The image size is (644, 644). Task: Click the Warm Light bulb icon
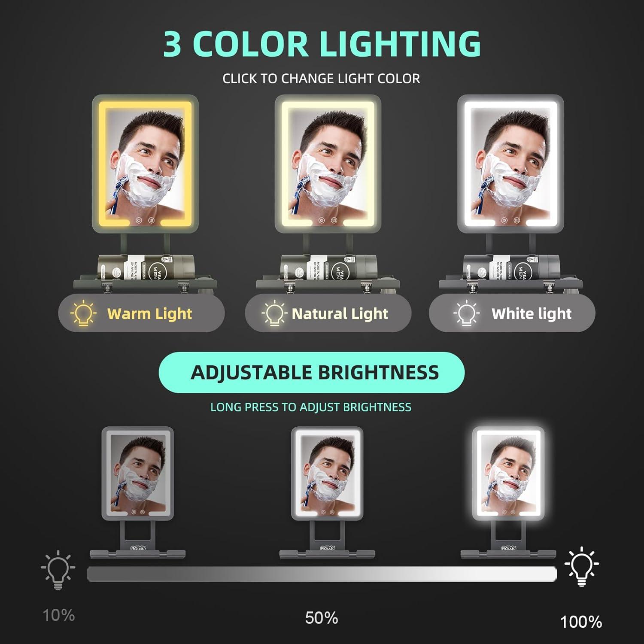[x=83, y=313]
